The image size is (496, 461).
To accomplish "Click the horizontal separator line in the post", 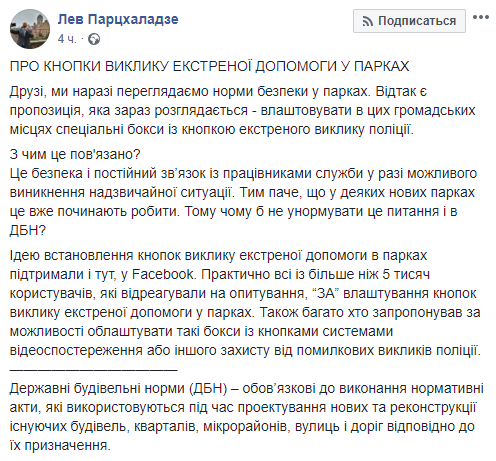I will [x=94, y=370].
